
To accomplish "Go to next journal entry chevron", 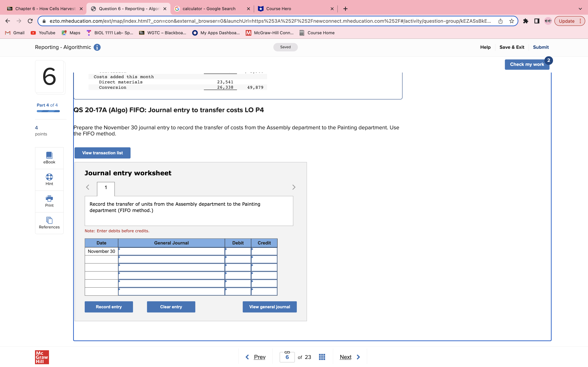I will (x=294, y=187).
